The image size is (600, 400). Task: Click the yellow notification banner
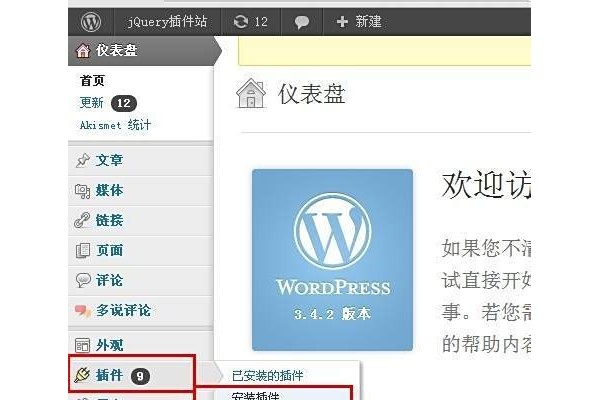pyautogui.click(x=384, y=51)
